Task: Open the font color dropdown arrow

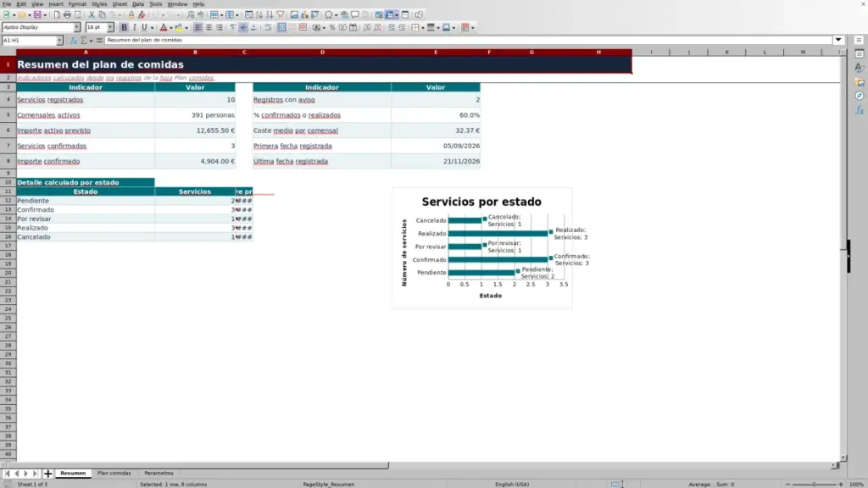Action: click(x=171, y=28)
